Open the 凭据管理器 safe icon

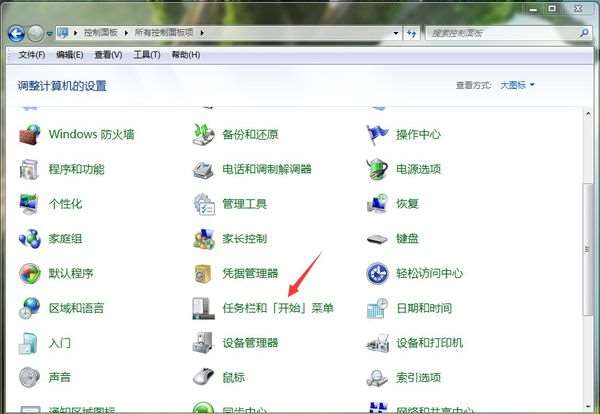coord(203,274)
